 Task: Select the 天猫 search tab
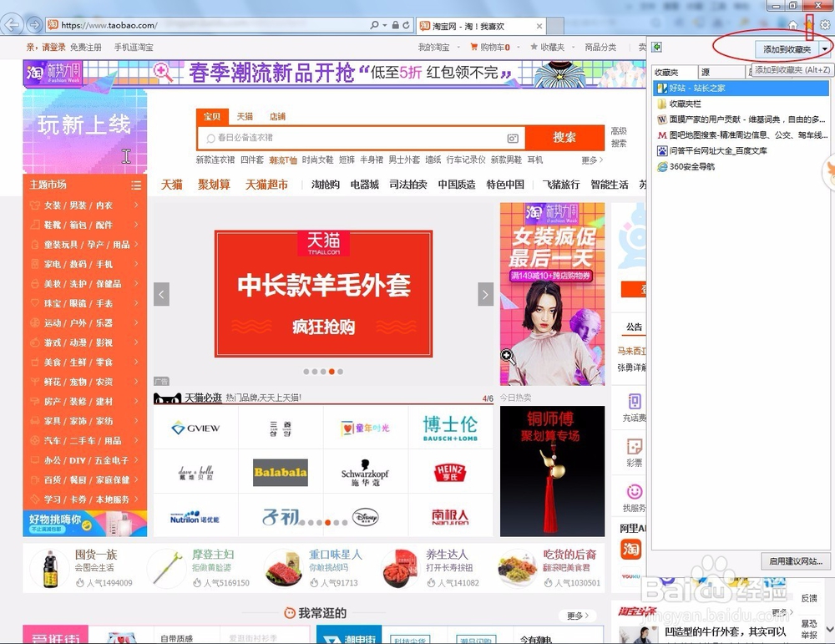click(x=245, y=117)
